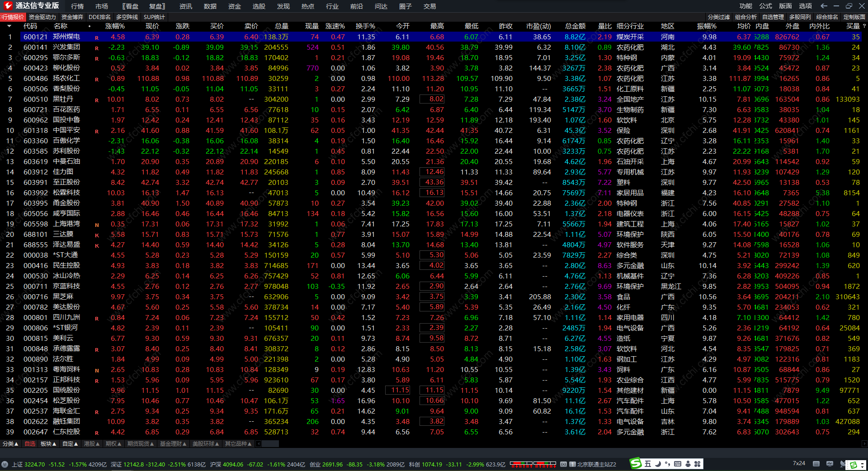This screenshot has width=868, height=471.
Task: Open the 资讯 menu
Action: (x=186, y=6)
